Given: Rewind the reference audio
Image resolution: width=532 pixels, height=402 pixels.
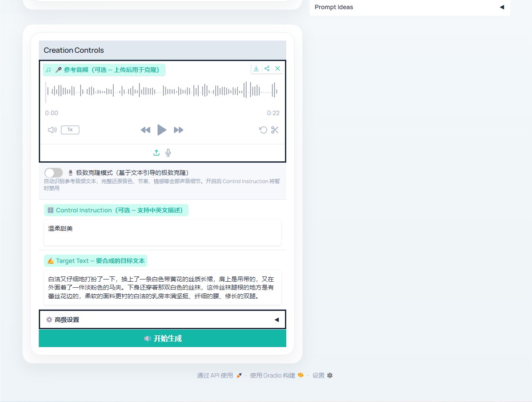Looking at the screenshot, I should point(146,130).
